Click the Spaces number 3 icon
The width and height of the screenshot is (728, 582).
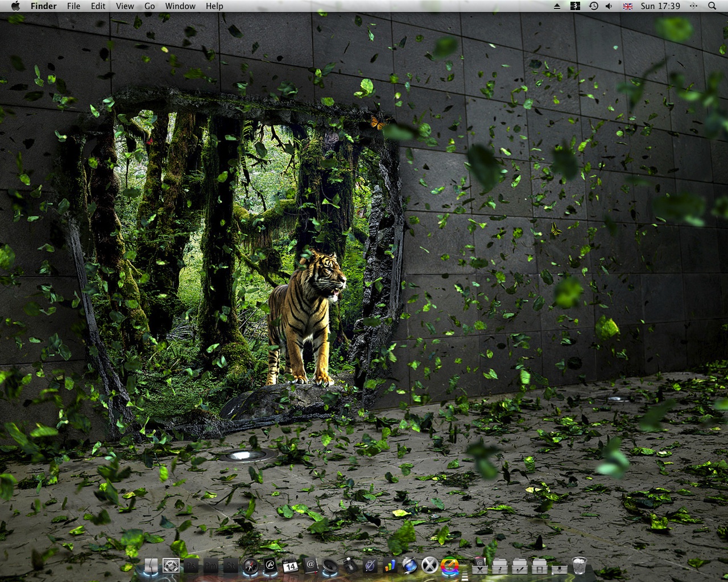pos(575,6)
